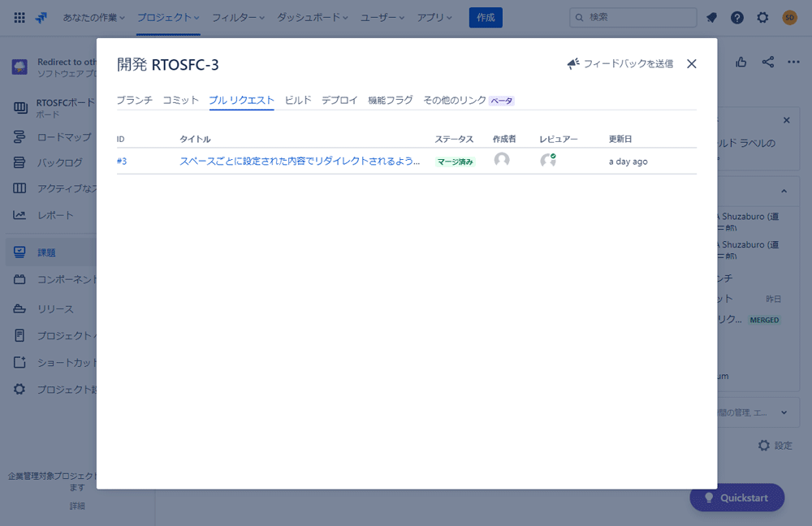The image size is (812, 526).
Task: Open the help question mark icon
Action: (737, 18)
